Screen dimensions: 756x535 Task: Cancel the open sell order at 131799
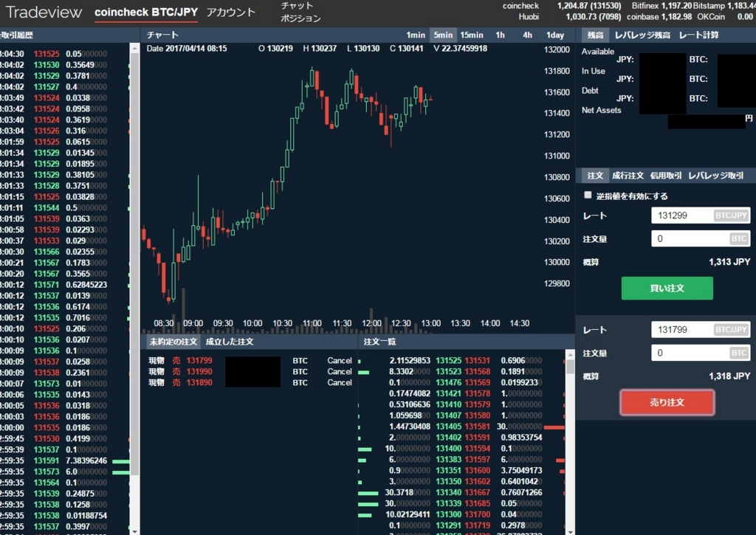pyautogui.click(x=340, y=361)
